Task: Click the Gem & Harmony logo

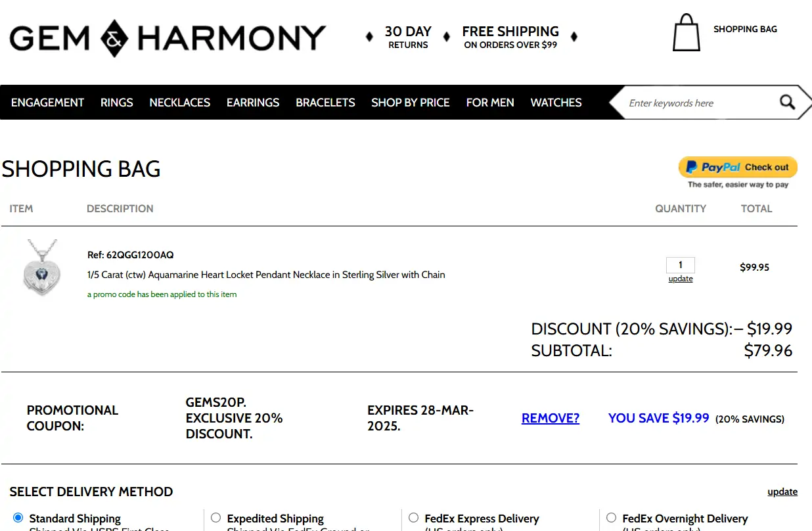Action: tap(168, 38)
